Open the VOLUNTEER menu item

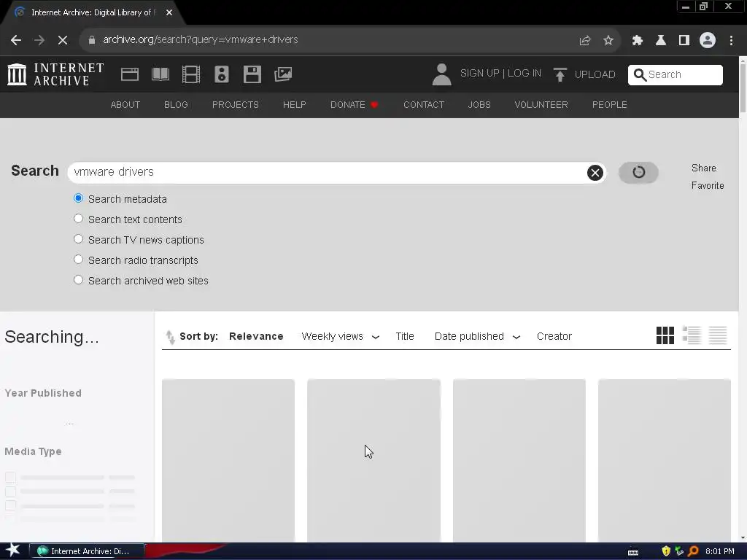pyautogui.click(x=541, y=105)
